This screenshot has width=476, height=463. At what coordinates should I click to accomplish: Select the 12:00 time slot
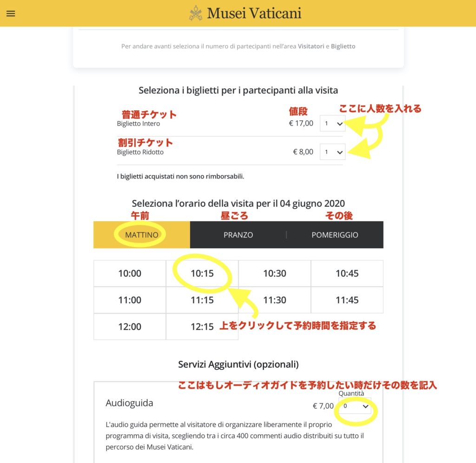130,327
